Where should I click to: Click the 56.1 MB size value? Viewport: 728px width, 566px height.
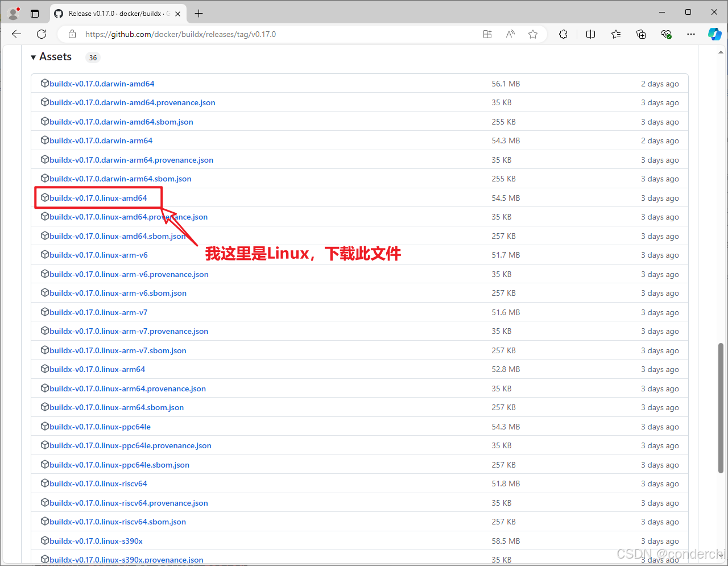click(506, 84)
